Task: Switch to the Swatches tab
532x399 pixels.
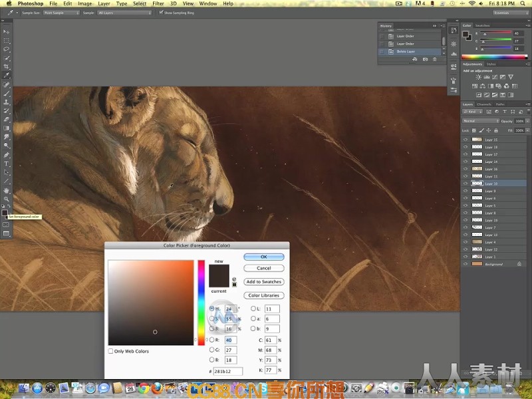Action: 482,25
